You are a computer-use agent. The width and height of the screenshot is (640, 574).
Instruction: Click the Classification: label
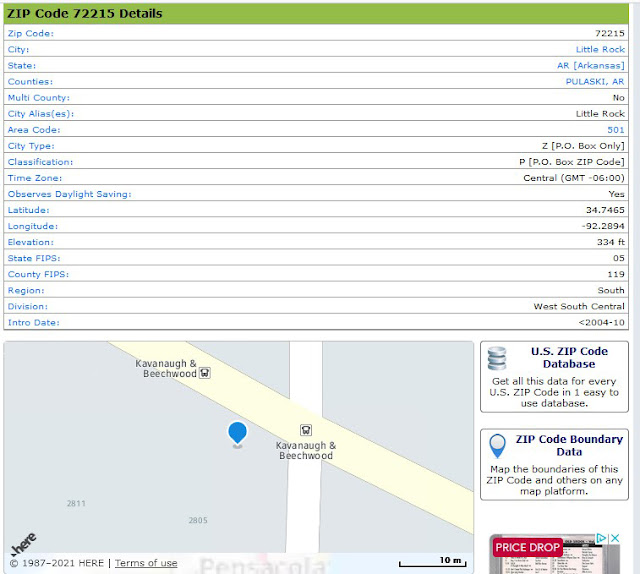click(x=40, y=162)
